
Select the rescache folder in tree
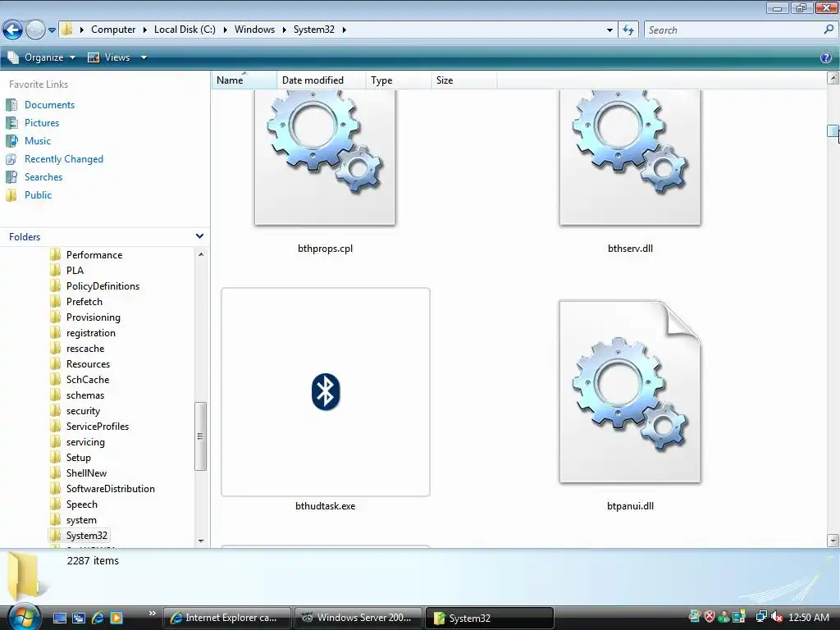click(85, 348)
